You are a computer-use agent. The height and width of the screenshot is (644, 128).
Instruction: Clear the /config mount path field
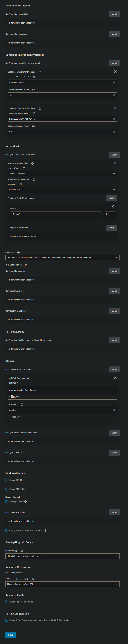coord(114,410)
